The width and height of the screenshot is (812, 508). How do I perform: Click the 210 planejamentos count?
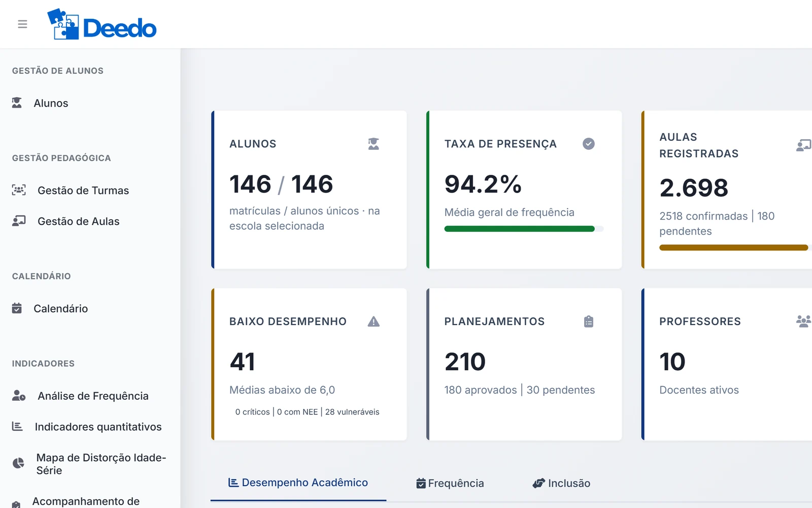[x=465, y=362]
